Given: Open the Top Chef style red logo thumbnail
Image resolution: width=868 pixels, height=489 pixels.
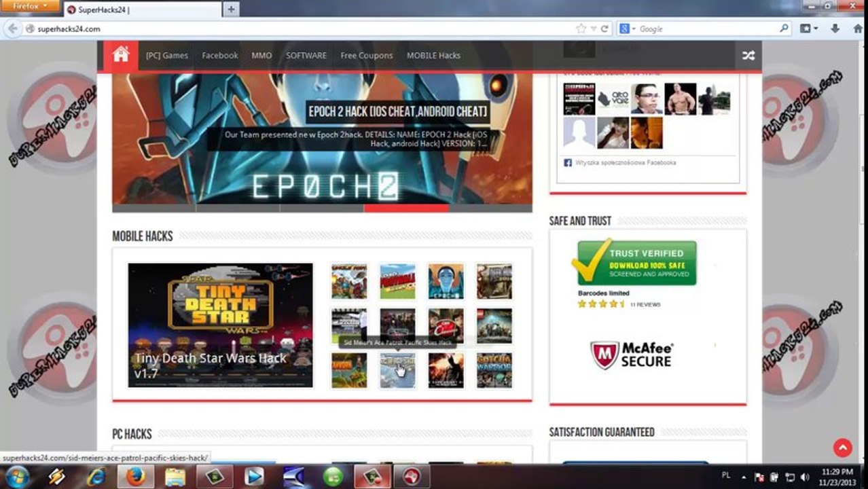Looking at the screenshot, I should pyautogui.click(x=446, y=326).
